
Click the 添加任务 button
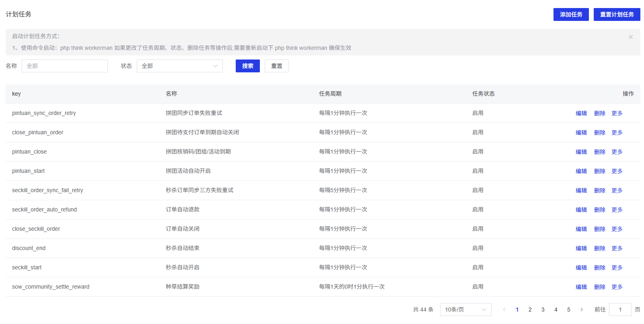click(x=571, y=14)
